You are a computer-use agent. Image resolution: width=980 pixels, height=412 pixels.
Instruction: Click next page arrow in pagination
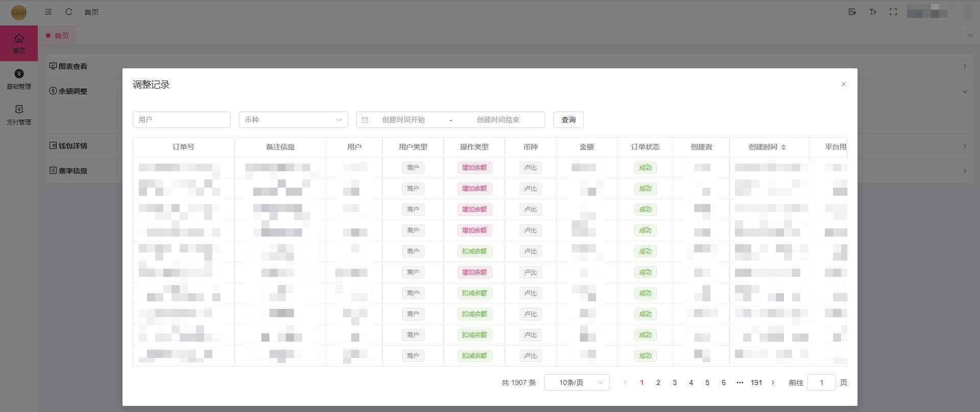coord(773,382)
